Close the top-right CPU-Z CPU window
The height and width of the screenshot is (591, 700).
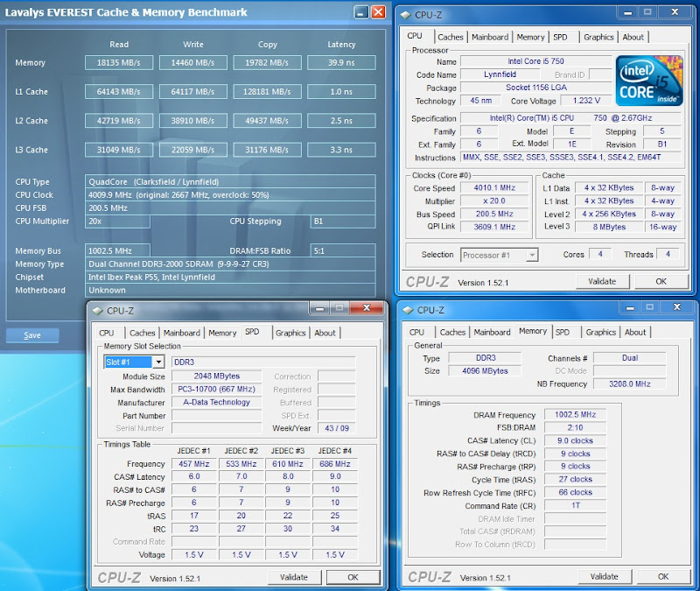[675, 12]
